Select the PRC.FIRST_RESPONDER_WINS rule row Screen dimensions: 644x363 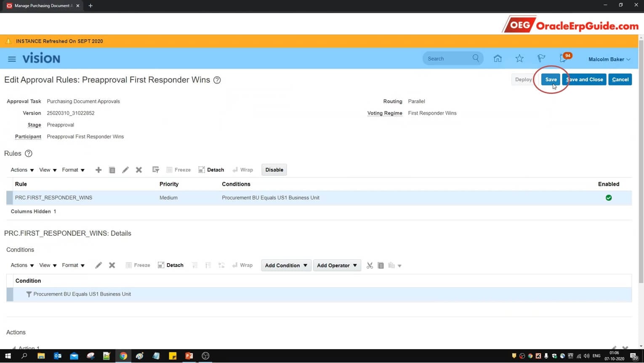point(319,198)
